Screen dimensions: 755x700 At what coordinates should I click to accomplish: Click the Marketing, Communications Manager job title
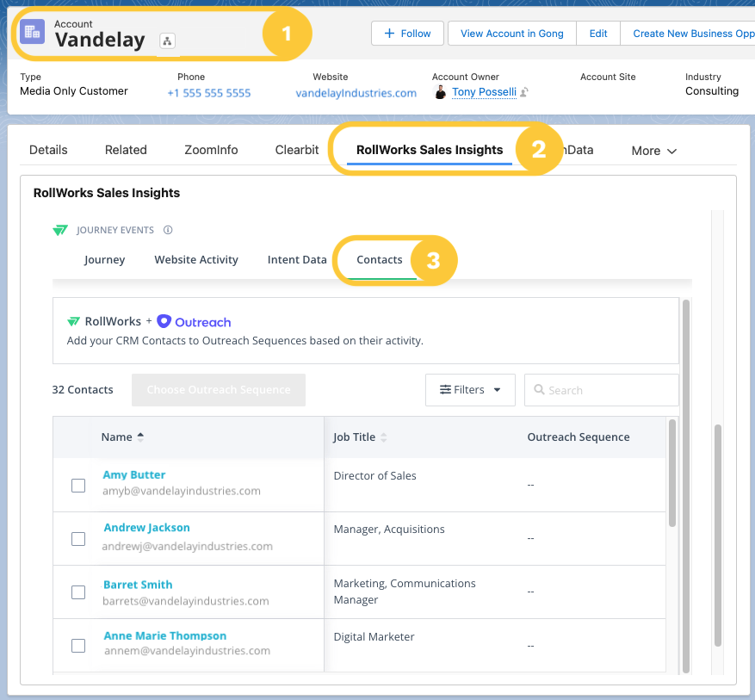(405, 592)
